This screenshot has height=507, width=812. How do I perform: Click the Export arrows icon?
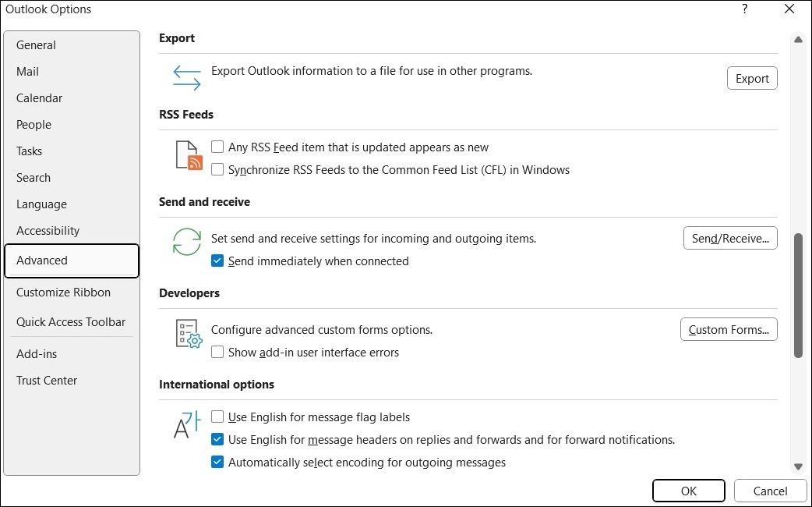[x=186, y=78]
